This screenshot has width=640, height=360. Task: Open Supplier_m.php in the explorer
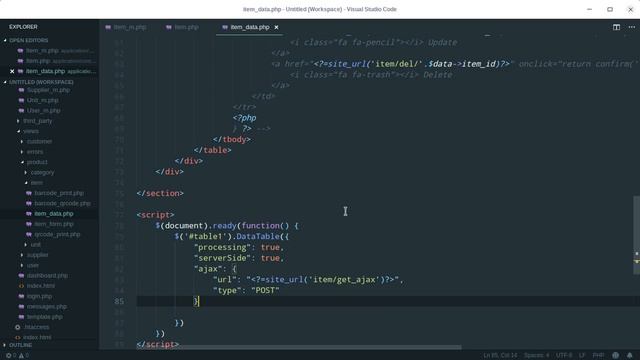click(x=49, y=90)
